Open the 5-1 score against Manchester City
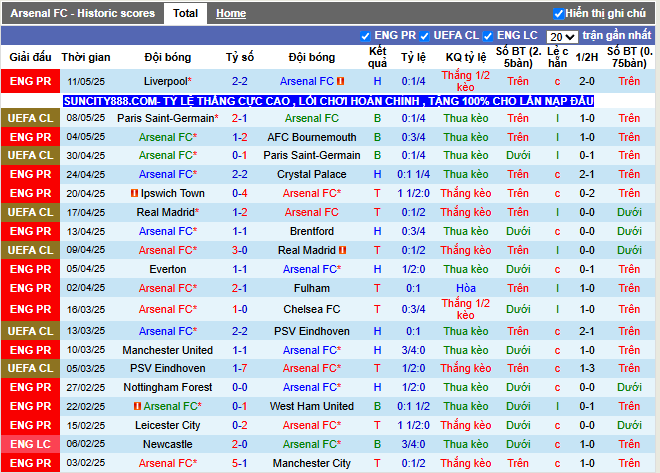This screenshot has width=660, height=473. 240,463
